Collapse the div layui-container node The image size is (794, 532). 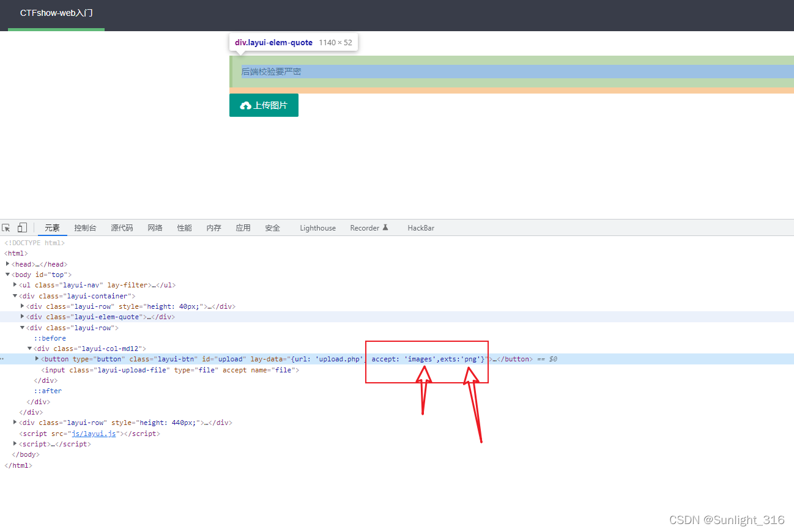tap(15, 296)
